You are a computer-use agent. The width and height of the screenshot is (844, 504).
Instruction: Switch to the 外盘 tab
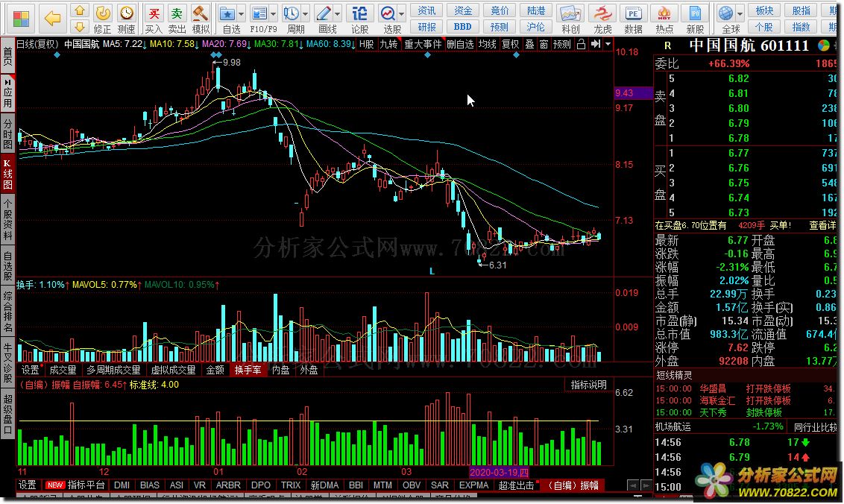pos(309,370)
